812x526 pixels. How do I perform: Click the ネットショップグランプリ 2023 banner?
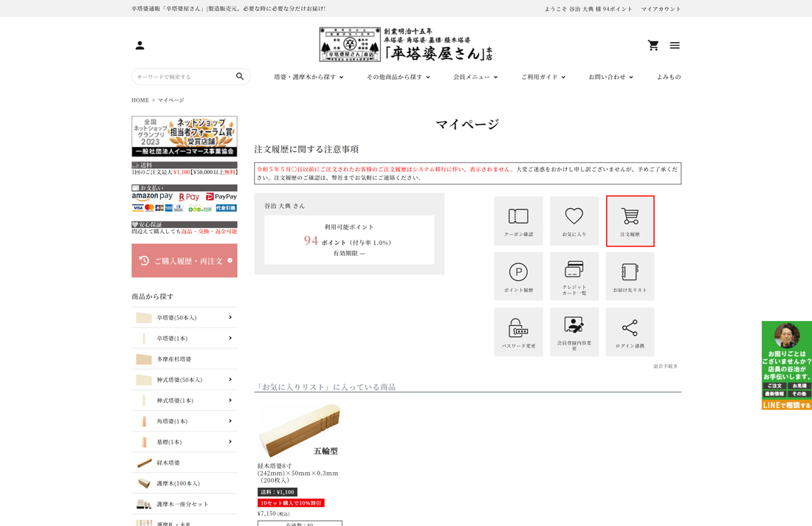185,136
